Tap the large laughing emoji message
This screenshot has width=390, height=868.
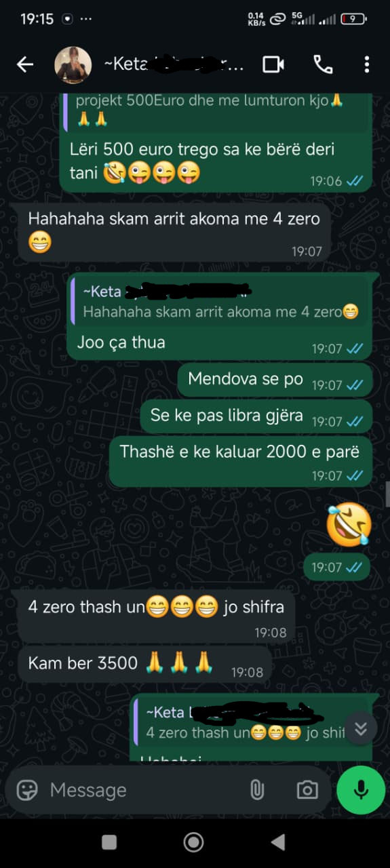point(349,526)
